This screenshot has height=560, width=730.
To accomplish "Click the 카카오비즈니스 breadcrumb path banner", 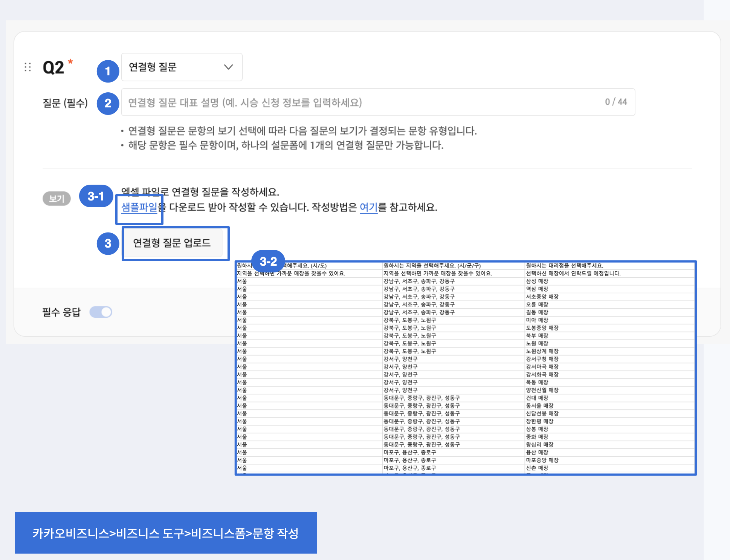I will pos(166,533).
